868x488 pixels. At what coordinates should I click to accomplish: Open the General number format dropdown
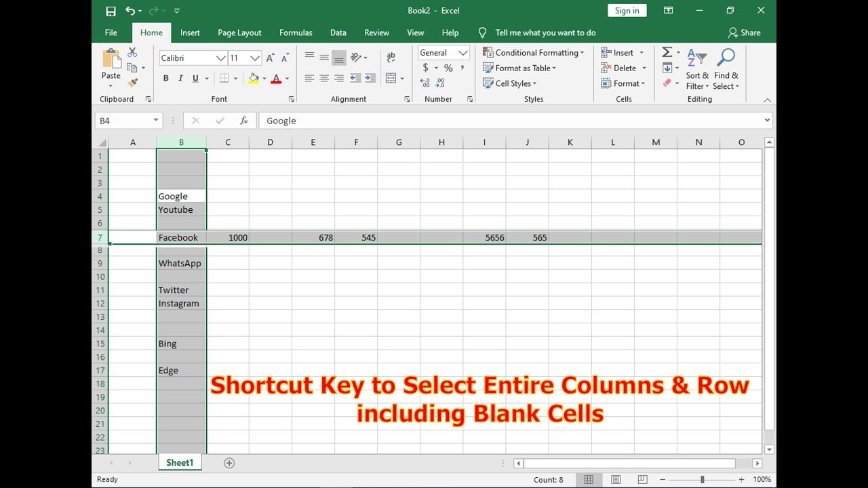coord(463,53)
